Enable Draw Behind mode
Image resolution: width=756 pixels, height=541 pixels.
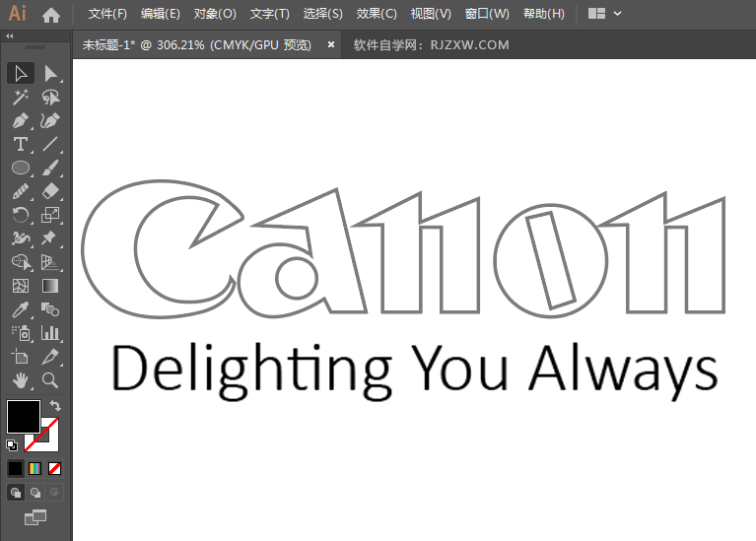click(35, 493)
